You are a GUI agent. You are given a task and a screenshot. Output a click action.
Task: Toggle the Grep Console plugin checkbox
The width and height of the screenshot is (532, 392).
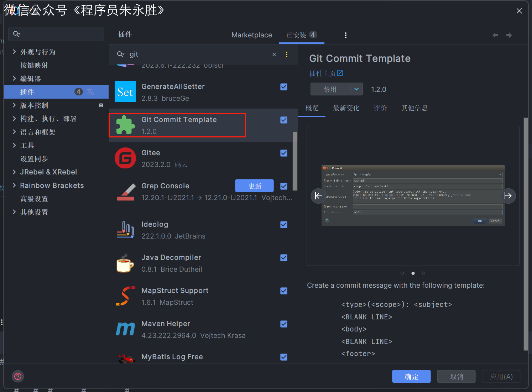284,186
